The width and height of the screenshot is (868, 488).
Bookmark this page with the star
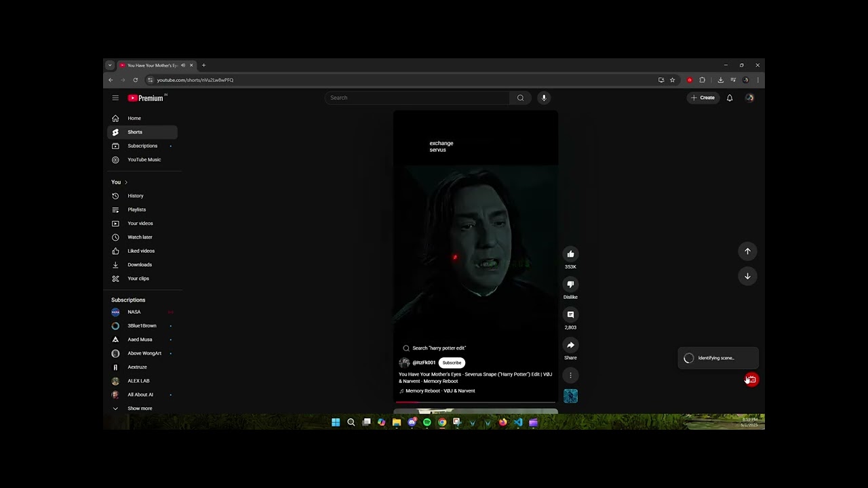tap(672, 80)
